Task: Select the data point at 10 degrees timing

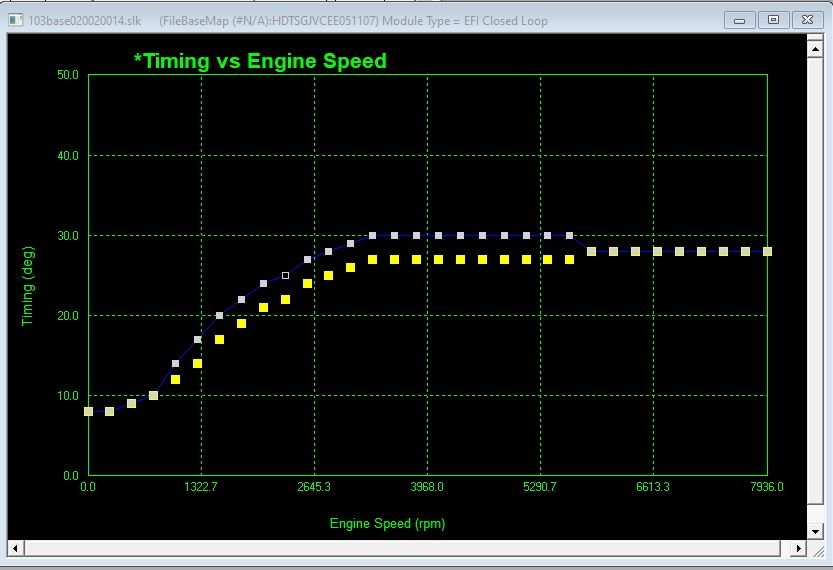Action: click(154, 396)
